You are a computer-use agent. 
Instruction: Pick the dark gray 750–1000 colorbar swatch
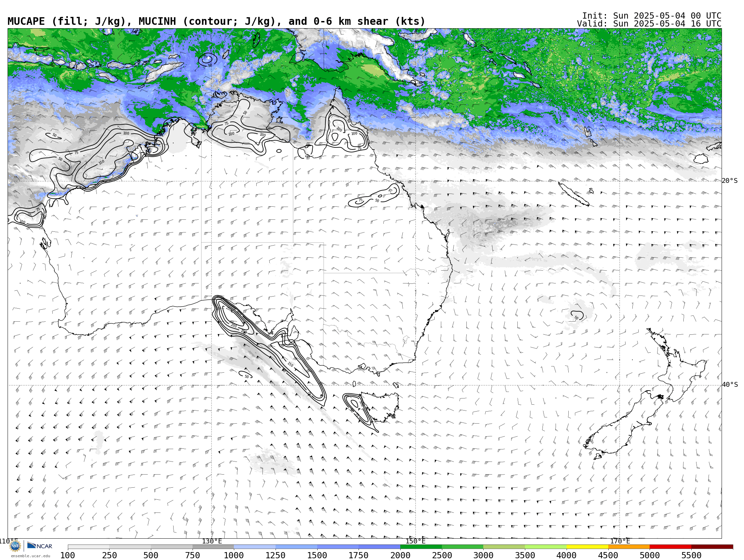tap(213, 547)
